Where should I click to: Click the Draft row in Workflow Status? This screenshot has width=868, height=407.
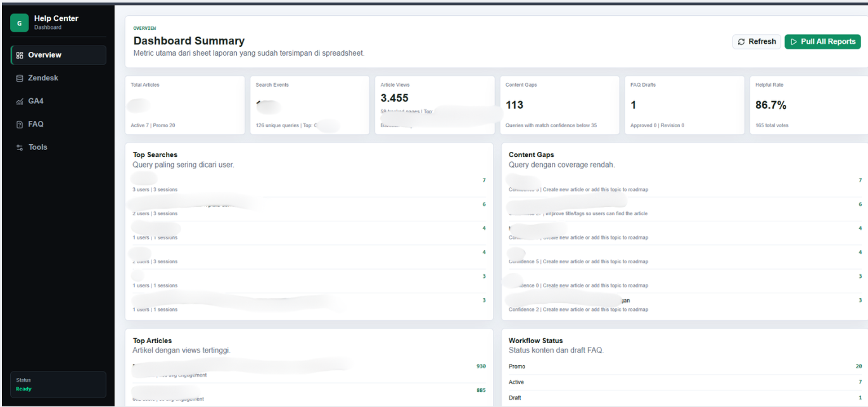685,398
